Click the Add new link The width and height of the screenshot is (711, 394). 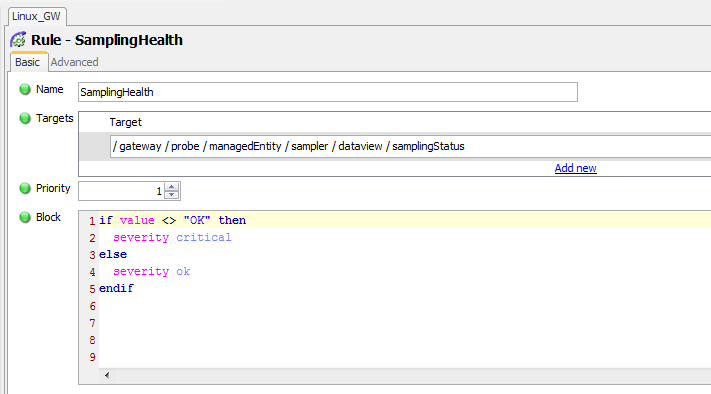(x=575, y=168)
